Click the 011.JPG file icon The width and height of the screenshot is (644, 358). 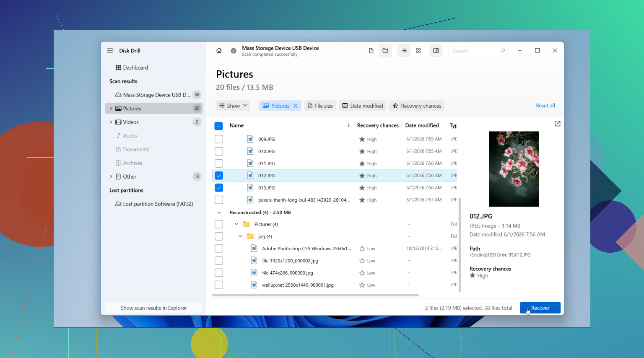pos(250,163)
